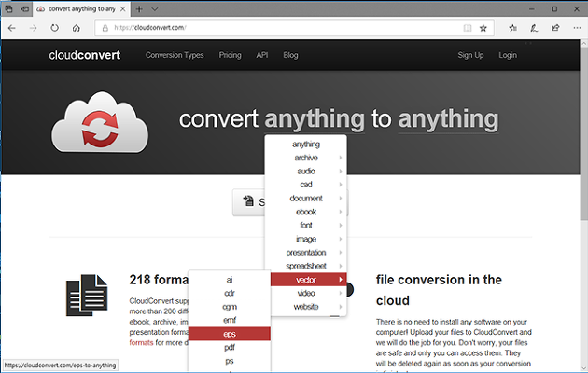Choose emf format in vector submenu

click(229, 320)
